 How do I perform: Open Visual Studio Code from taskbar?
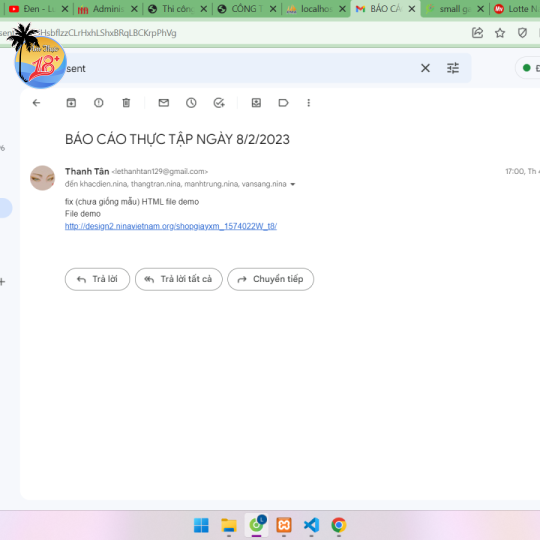point(311,525)
